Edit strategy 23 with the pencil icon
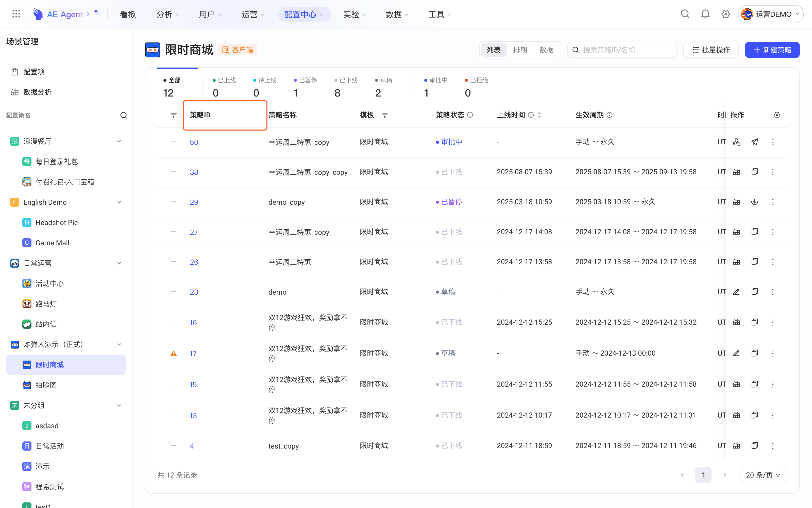812x508 pixels. pos(736,292)
